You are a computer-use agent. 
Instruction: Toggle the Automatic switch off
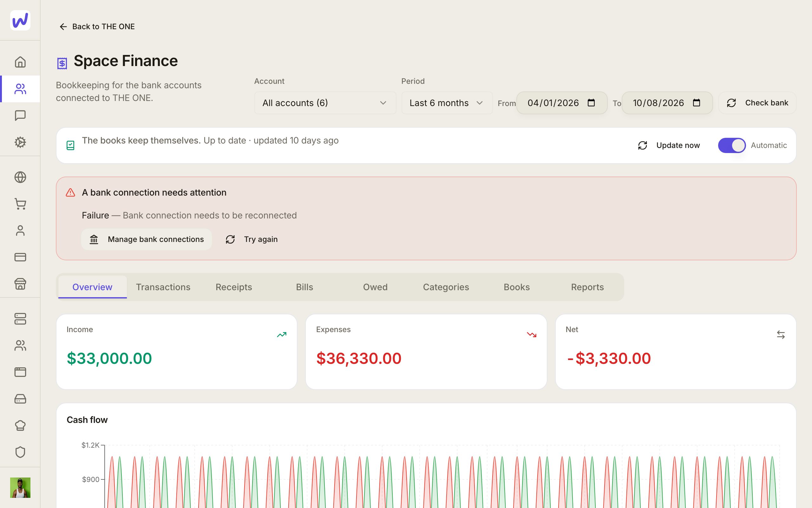pos(732,145)
